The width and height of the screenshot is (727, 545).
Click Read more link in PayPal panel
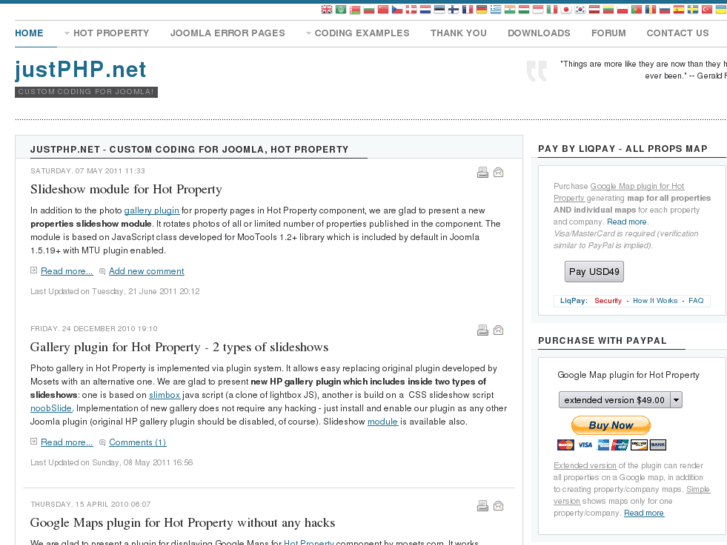pos(644,513)
